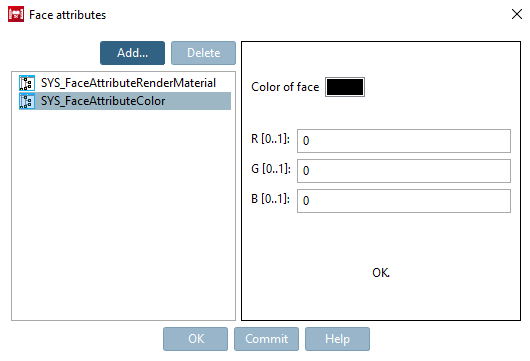
Task: Open Help for face attributes
Action: [x=337, y=339]
